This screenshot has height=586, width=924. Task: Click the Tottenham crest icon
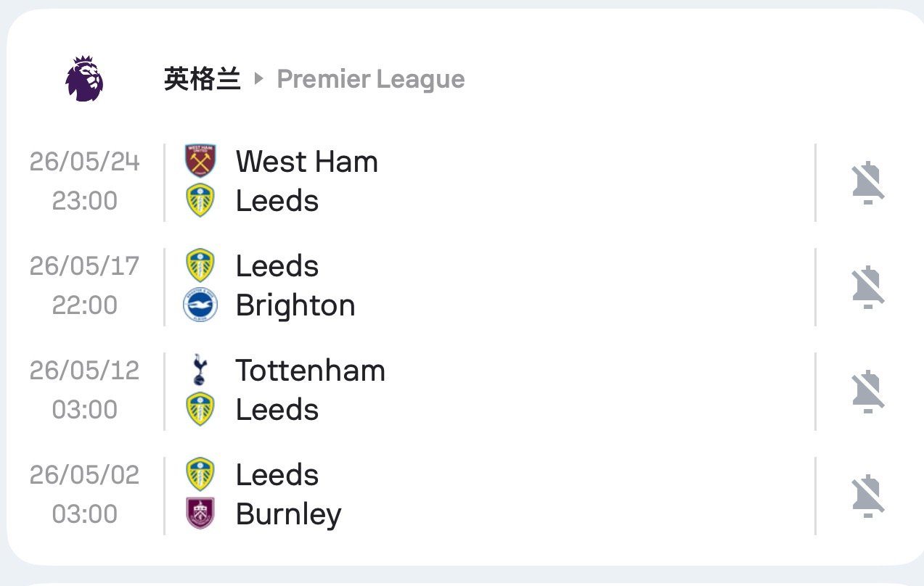(200, 370)
